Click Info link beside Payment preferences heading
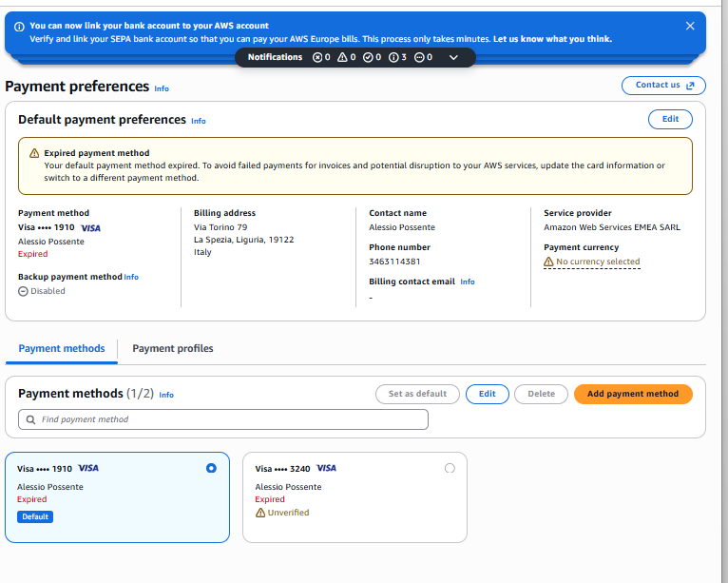This screenshot has height=583, width=728. click(162, 88)
